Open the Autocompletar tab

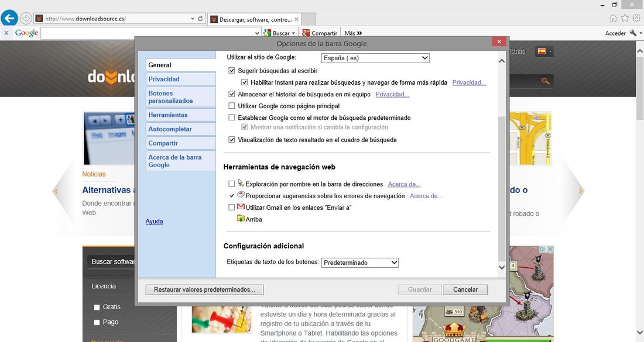(x=181, y=129)
